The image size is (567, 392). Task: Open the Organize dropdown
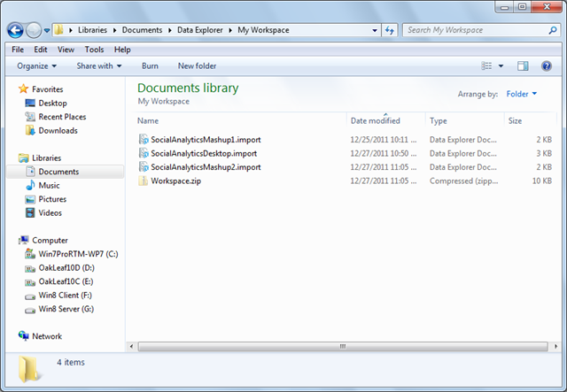pos(37,66)
